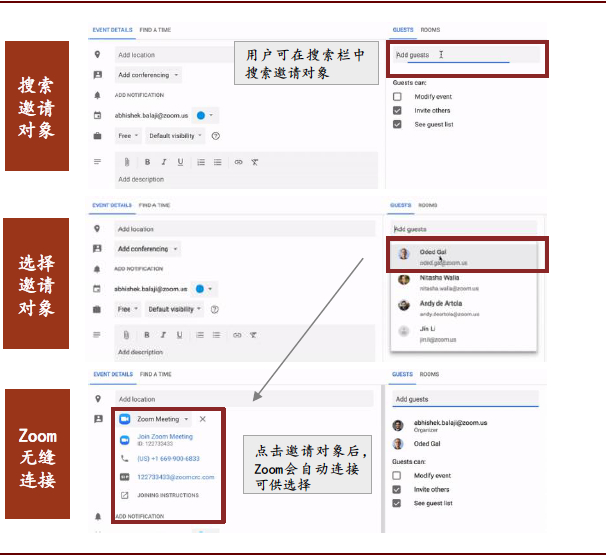The height and width of the screenshot is (558, 611).
Task: Tick Modify event checkbox in Zoom无缝连接 screenshot
Action: (397, 475)
